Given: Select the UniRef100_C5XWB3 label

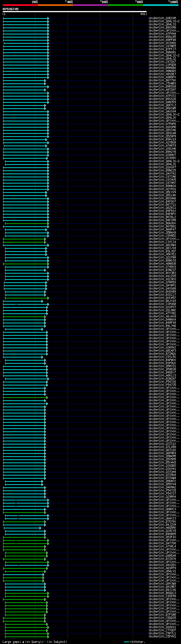Looking at the screenshot, I should [x=162, y=83].
